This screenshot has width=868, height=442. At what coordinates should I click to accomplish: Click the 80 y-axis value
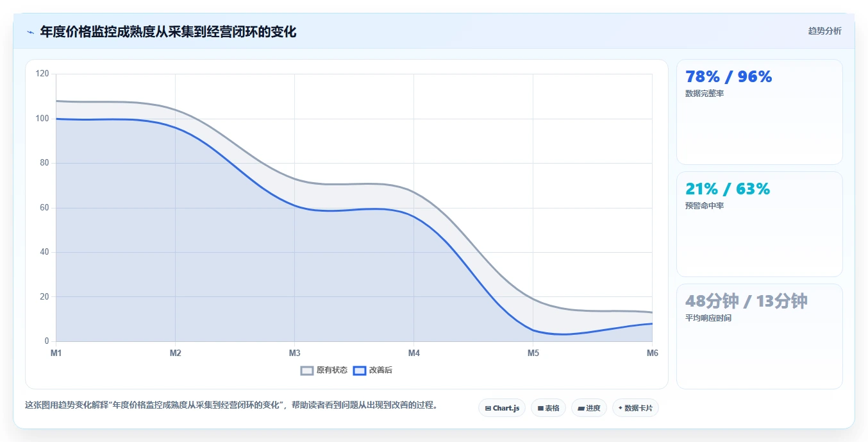pos(44,163)
